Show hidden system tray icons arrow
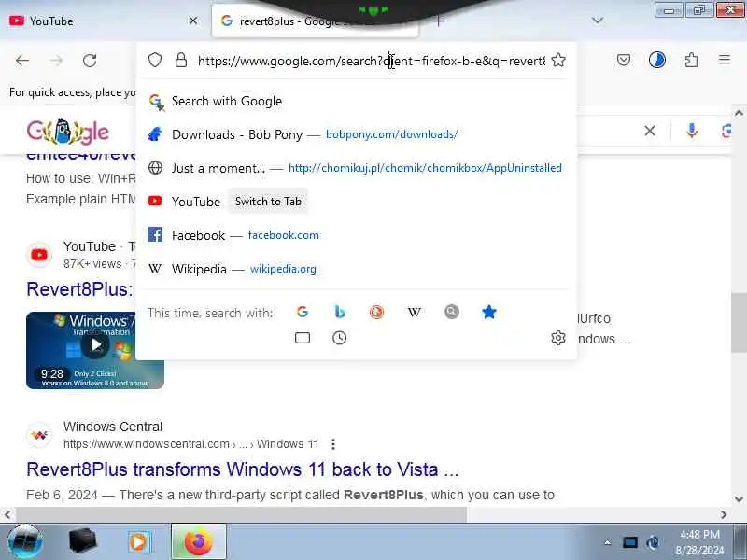This screenshot has width=747, height=560. pos(608,542)
